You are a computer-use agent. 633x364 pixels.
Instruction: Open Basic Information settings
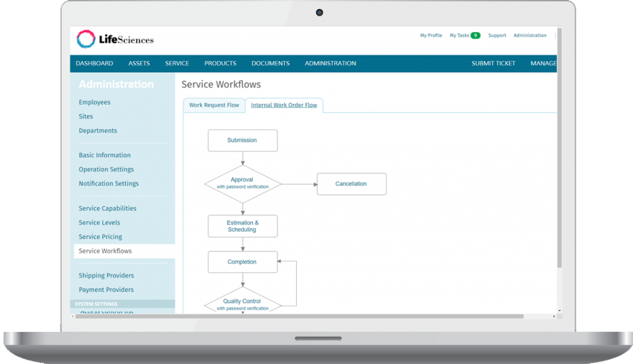104,155
